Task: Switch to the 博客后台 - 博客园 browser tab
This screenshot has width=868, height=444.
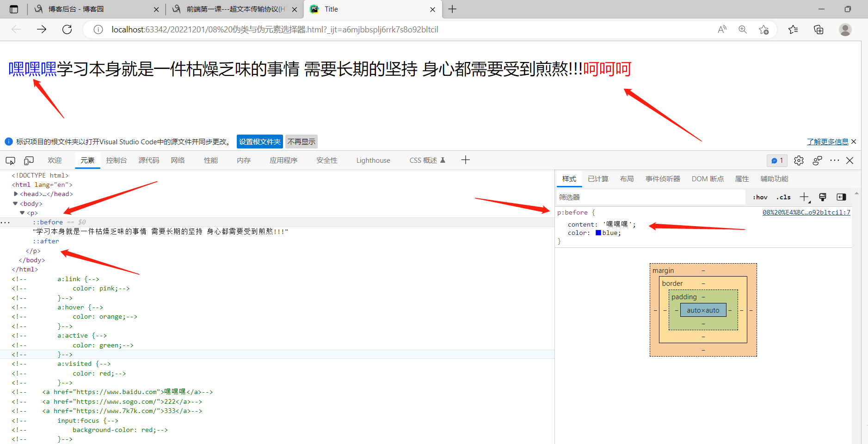Action: click(x=96, y=9)
